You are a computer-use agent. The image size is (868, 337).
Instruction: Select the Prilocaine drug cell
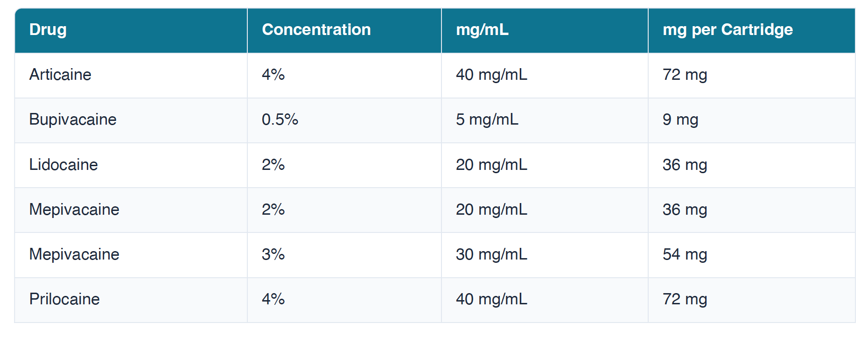click(64, 299)
